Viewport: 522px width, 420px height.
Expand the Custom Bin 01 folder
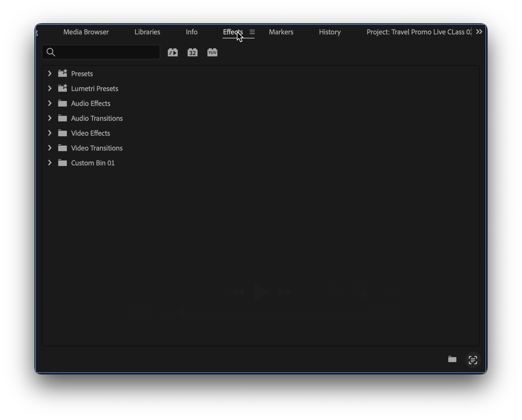point(50,163)
